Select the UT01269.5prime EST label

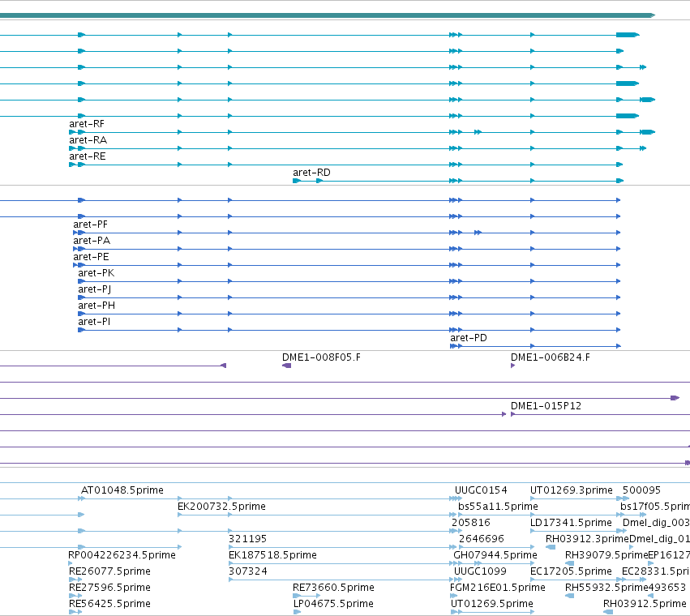(x=492, y=604)
